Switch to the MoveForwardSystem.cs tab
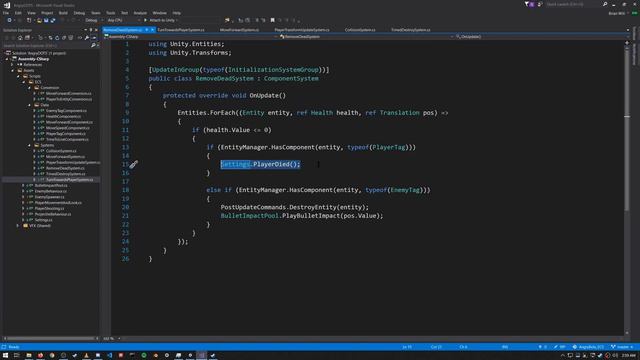This screenshot has height=360, width=640. (239, 30)
